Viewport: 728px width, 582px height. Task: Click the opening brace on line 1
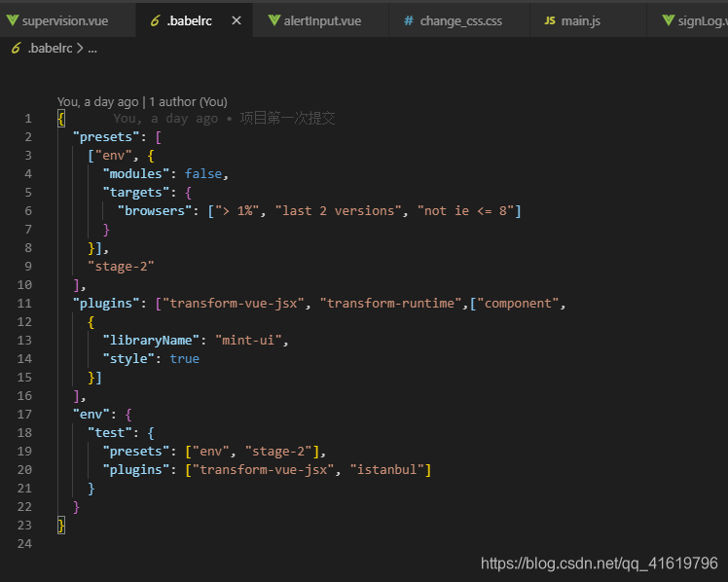pos(61,119)
